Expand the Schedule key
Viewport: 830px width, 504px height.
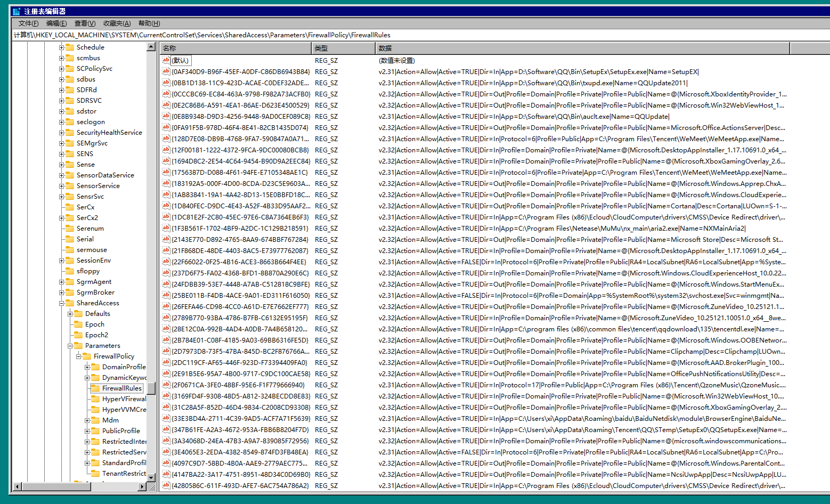coord(62,47)
